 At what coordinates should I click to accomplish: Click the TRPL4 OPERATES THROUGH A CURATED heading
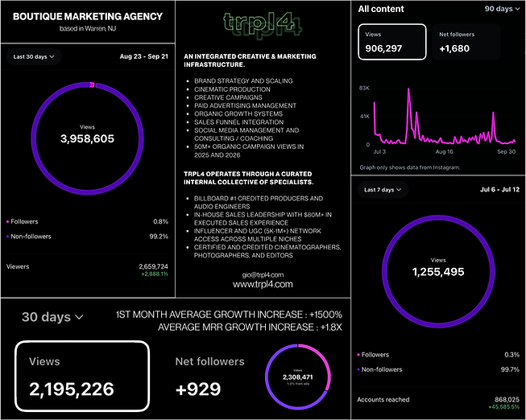[x=249, y=178]
